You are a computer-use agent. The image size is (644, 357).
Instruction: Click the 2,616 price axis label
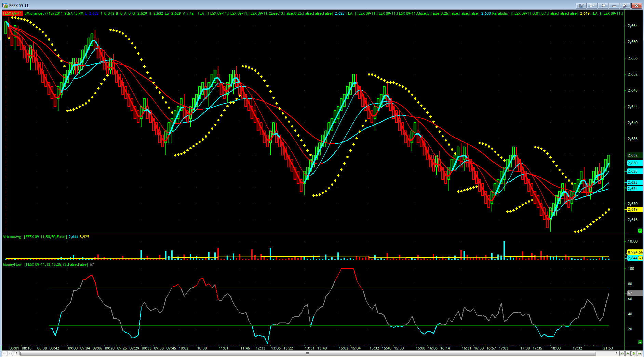pos(633,220)
